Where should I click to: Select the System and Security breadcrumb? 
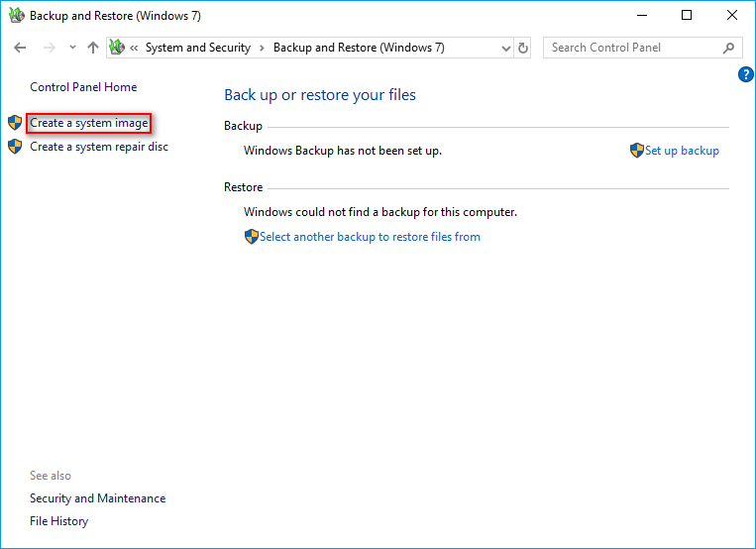[197, 48]
